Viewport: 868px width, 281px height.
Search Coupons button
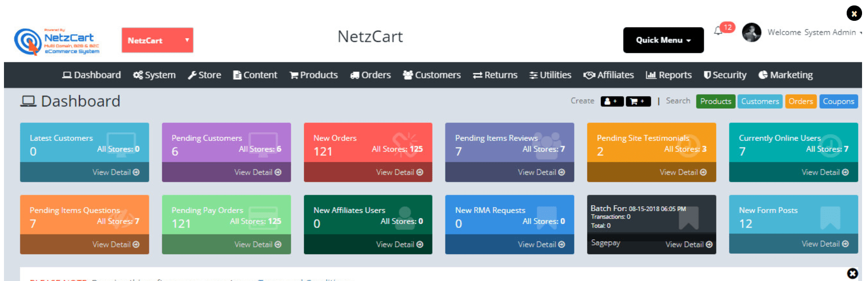pyautogui.click(x=838, y=102)
